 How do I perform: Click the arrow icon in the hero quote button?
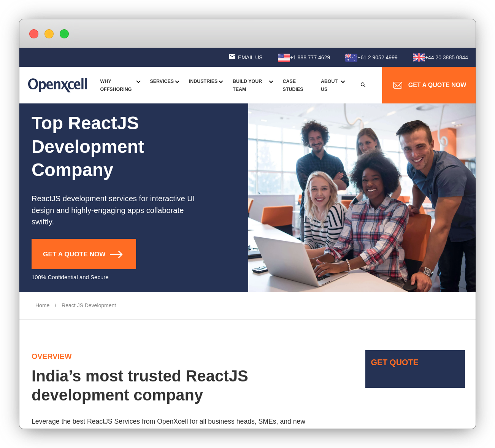[116, 254]
